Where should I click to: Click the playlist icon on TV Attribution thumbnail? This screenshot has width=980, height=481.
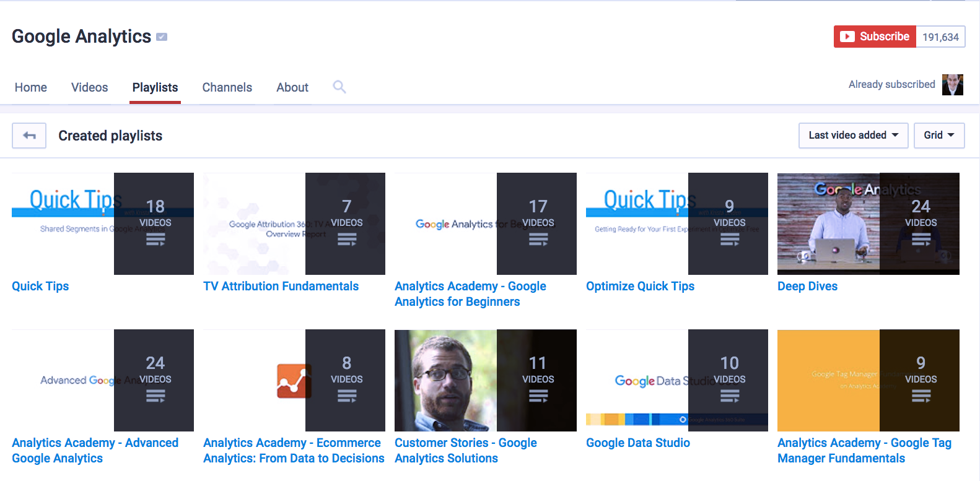pos(347,240)
